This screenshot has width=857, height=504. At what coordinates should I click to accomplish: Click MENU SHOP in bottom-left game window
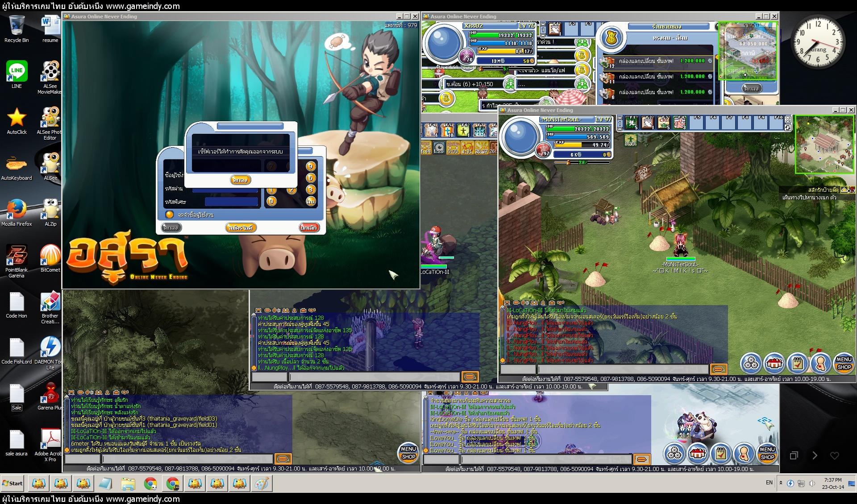[408, 453]
